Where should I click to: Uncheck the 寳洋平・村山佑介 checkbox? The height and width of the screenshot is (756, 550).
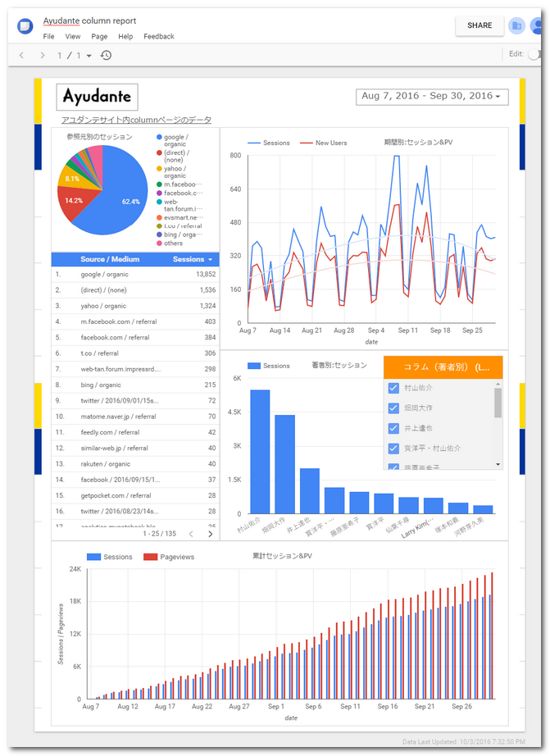[393, 449]
